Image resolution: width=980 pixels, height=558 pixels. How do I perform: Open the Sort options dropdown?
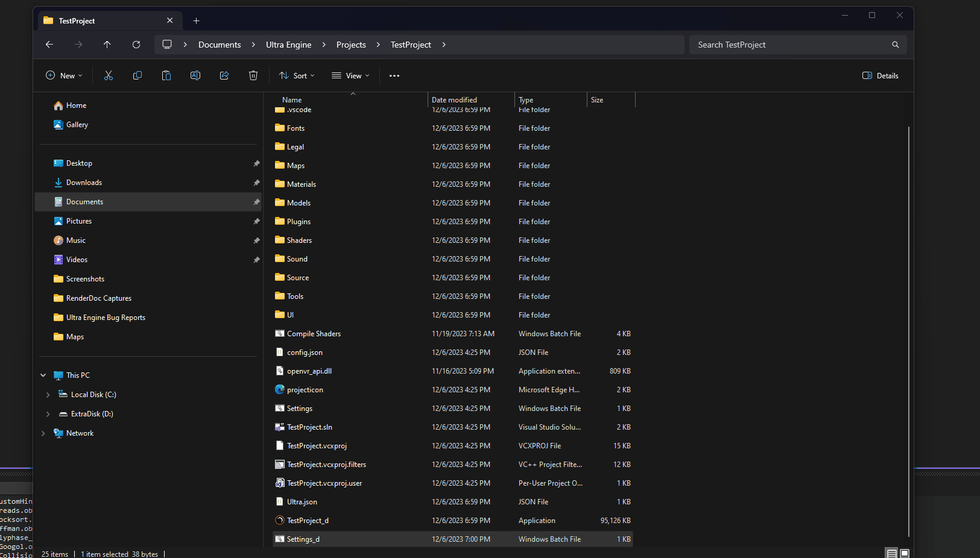296,75
